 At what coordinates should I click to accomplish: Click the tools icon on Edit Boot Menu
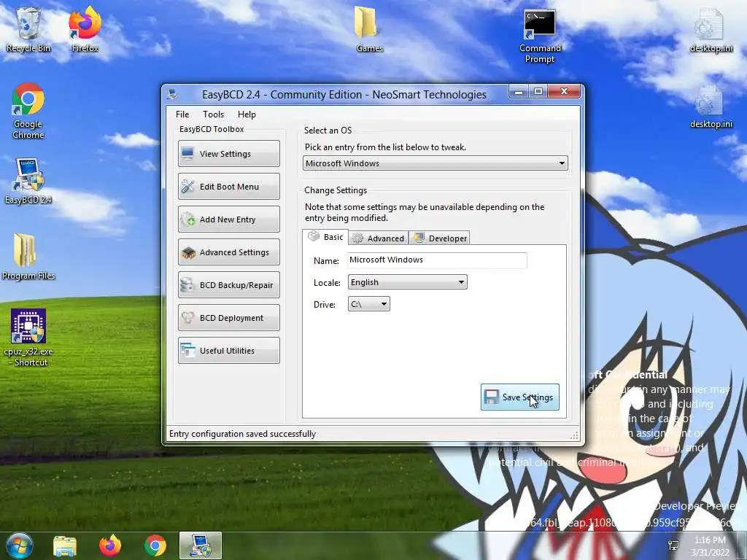point(187,186)
